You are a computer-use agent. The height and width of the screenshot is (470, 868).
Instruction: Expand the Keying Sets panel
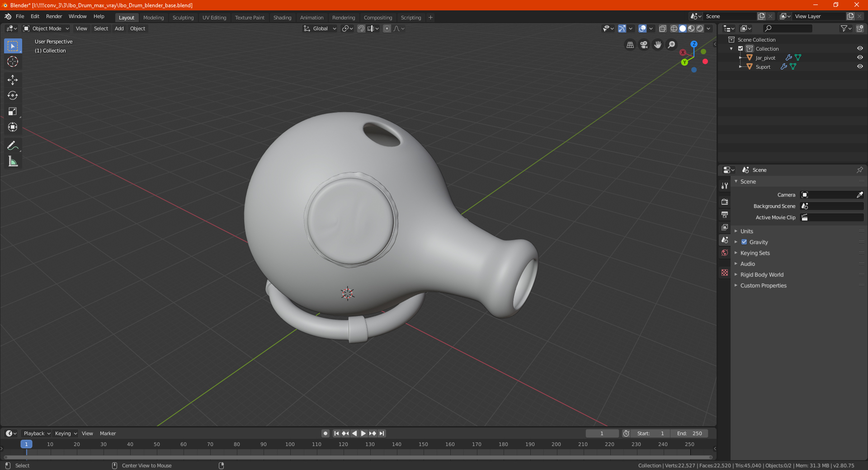click(755, 253)
